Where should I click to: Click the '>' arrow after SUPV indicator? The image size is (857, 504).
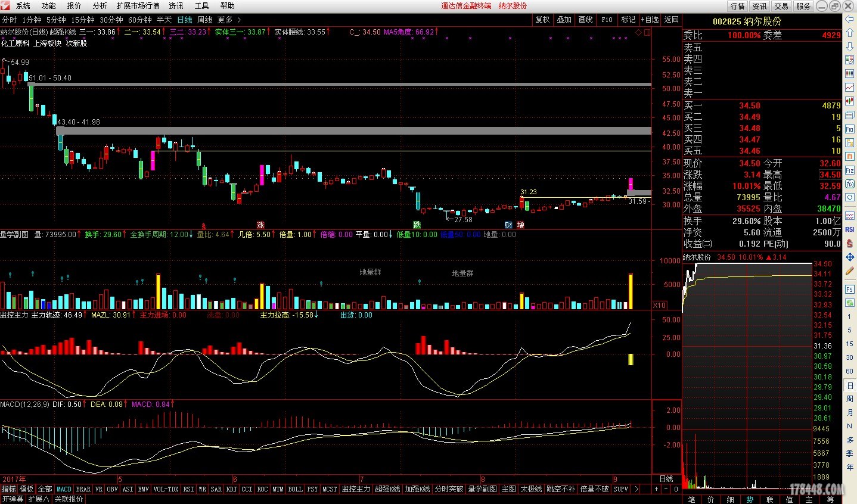(x=636, y=489)
